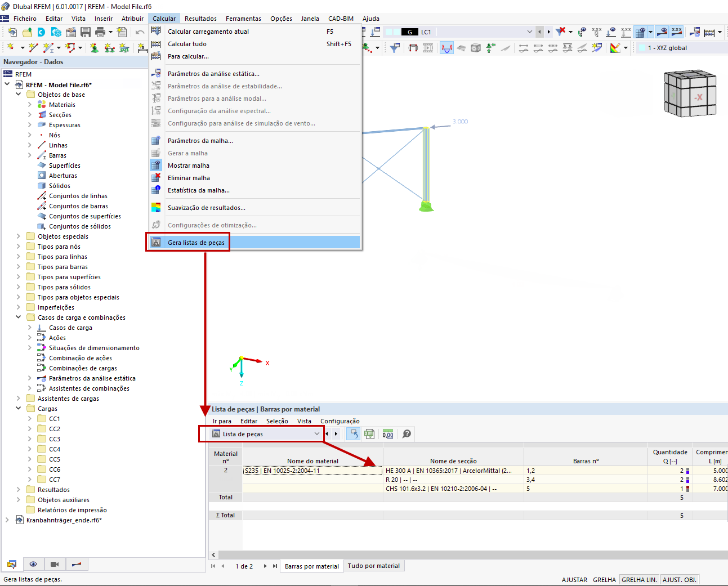
Task: Open the Lista de peças dropdown
Action: coord(317,433)
